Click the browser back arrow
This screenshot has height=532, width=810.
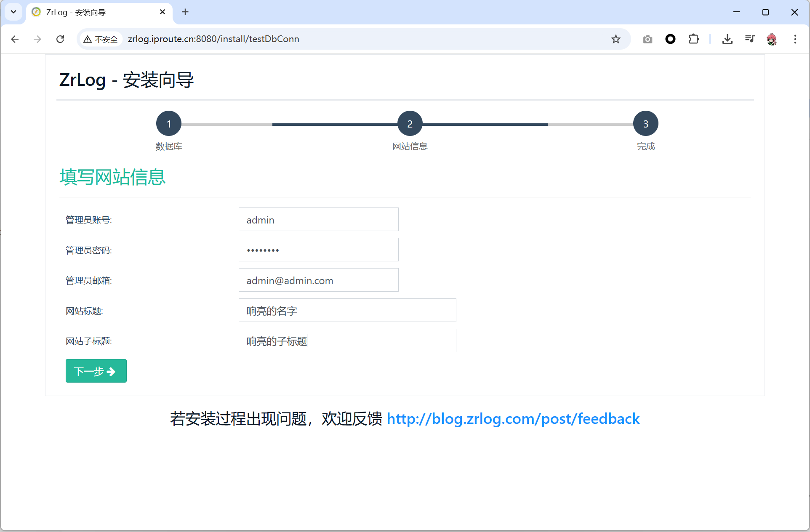(15, 39)
